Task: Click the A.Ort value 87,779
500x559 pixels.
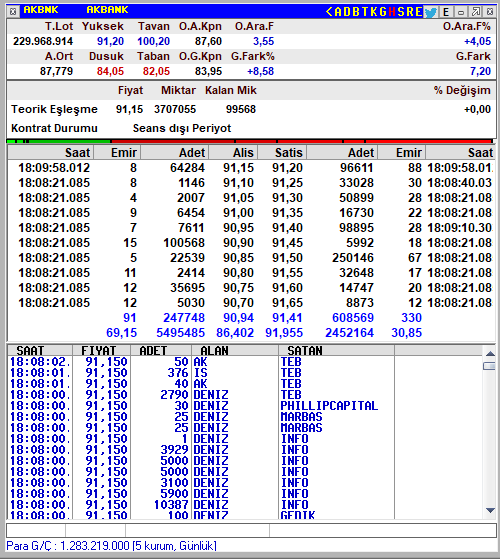Action: pyautogui.click(x=56, y=71)
